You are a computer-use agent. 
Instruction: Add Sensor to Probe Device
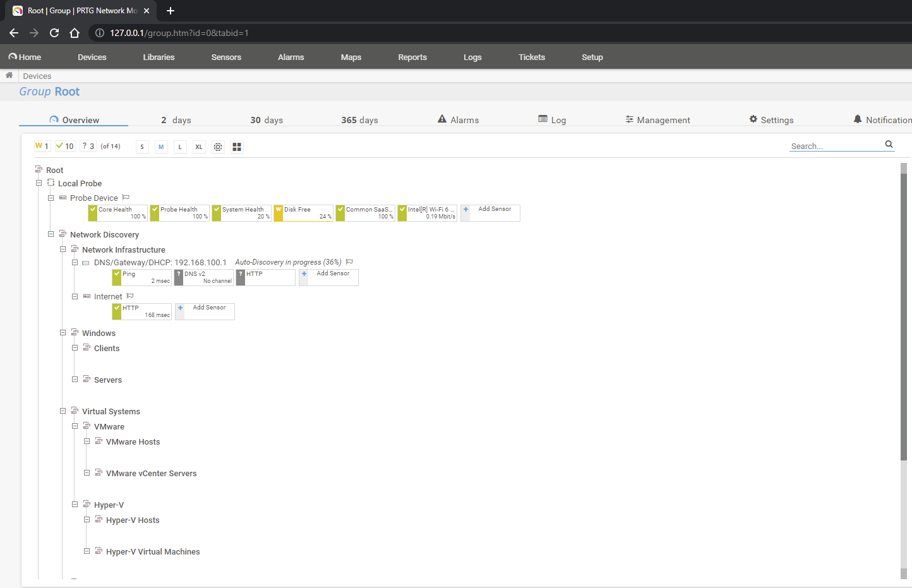tap(490, 213)
